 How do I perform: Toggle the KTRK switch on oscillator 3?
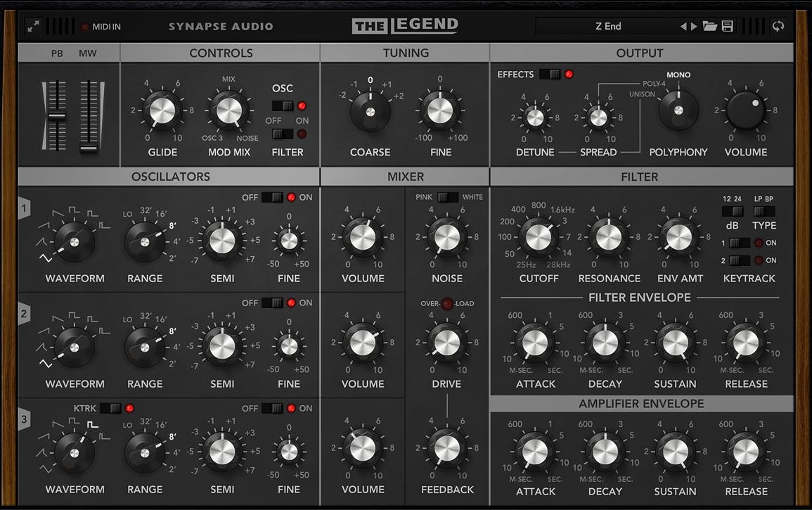tap(110, 409)
